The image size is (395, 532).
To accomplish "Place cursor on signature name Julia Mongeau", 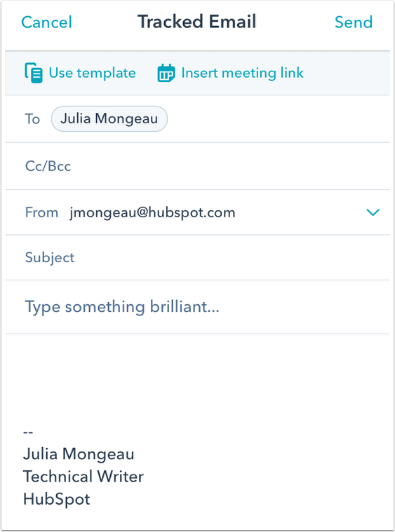I will pos(79,454).
